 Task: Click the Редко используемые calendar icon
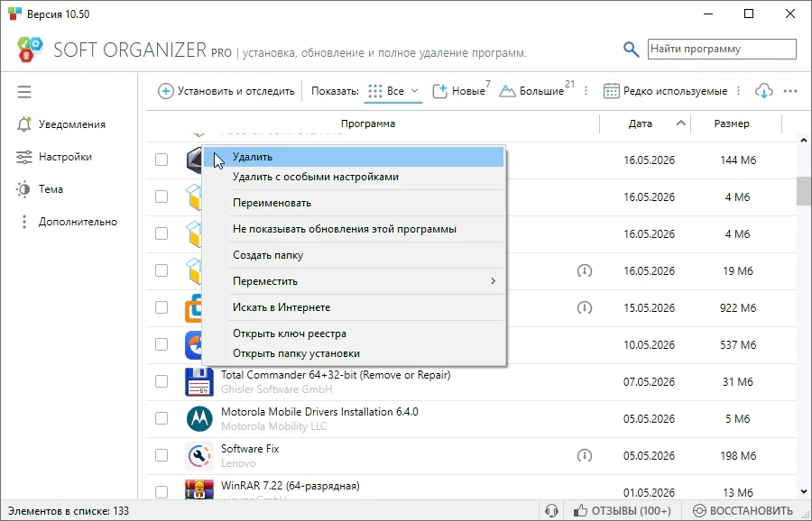coord(611,91)
